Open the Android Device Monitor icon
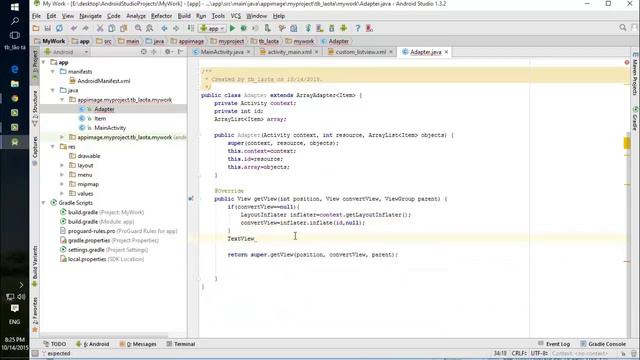The width and height of the screenshot is (640, 360). [343, 28]
